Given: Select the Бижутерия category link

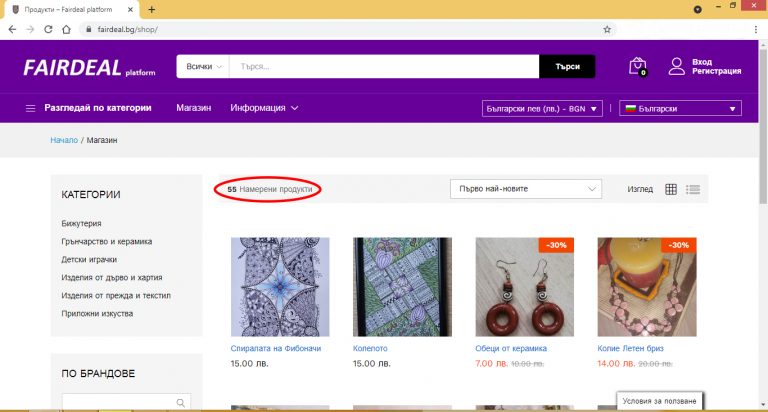Looking at the screenshot, I should 81,224.
